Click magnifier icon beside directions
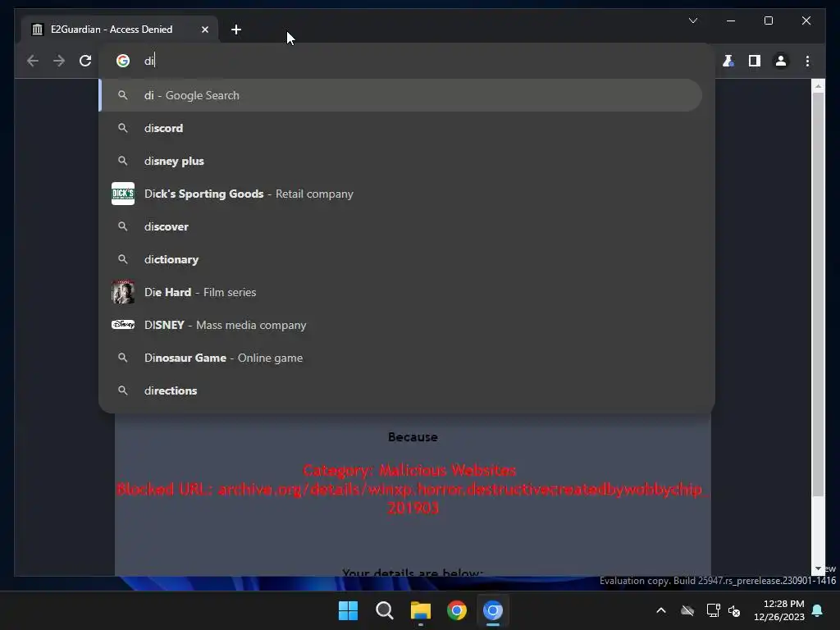840x630 pixels. click(x=123, y=390)
